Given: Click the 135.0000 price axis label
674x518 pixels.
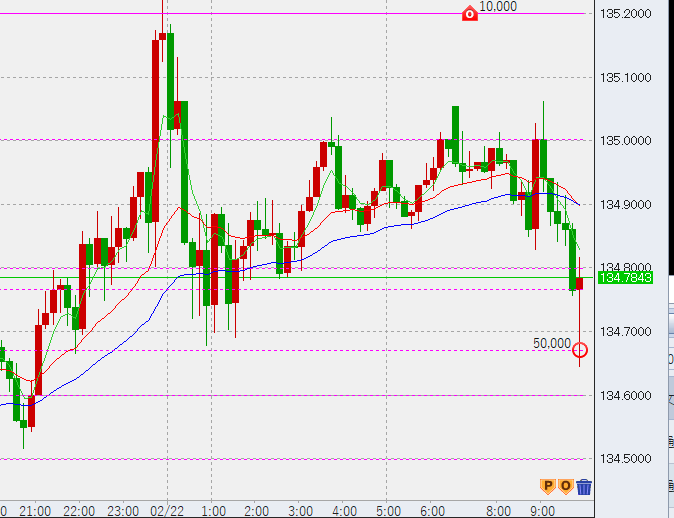Looking at the screenshot, I should tap(625, 141).
